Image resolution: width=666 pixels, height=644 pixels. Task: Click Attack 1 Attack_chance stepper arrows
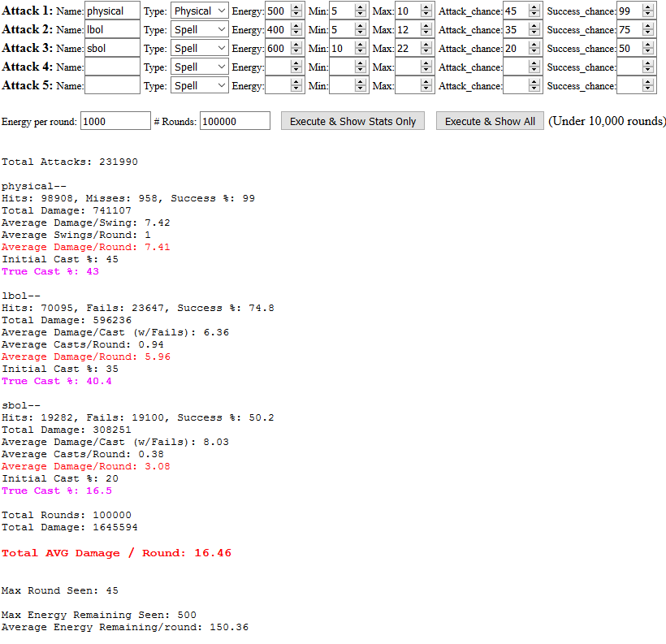[x=534, y=11]
